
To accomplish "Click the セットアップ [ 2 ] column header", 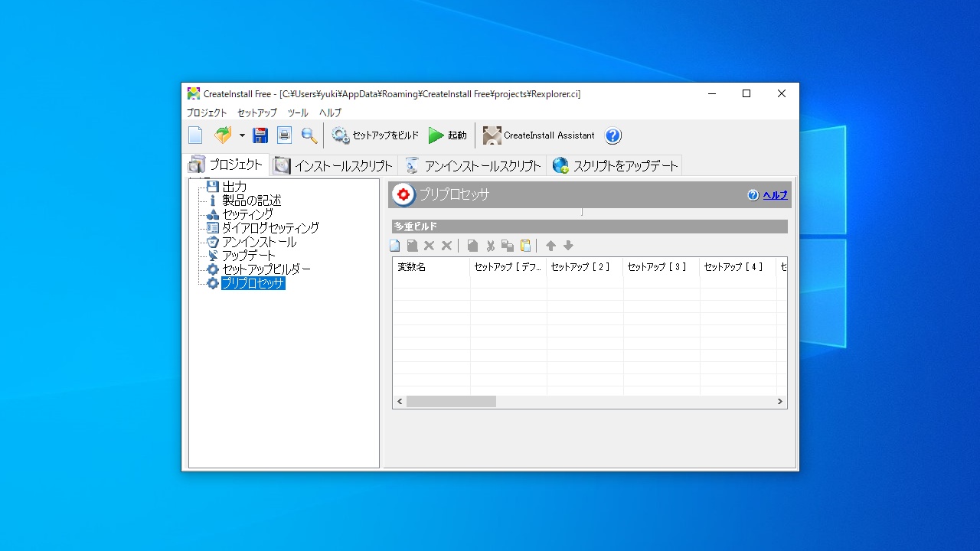I will [585, 267].
